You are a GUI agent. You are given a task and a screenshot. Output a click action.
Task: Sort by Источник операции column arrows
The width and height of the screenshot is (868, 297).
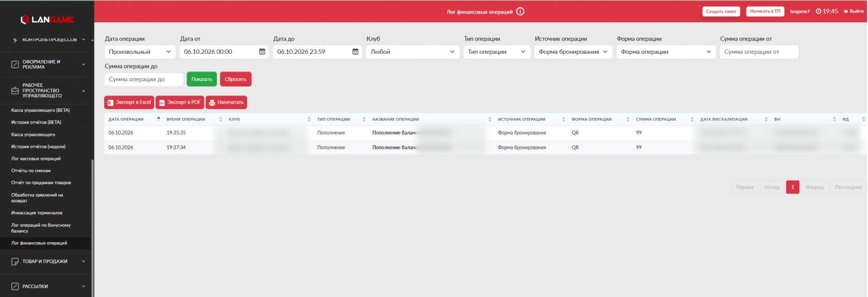click(x=564, y=120)
